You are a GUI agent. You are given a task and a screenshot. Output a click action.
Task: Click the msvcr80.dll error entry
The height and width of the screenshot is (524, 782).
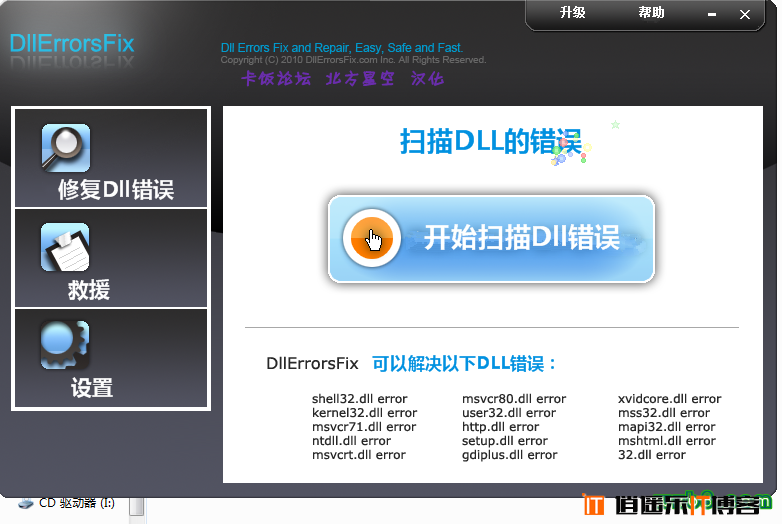[514, 399]
